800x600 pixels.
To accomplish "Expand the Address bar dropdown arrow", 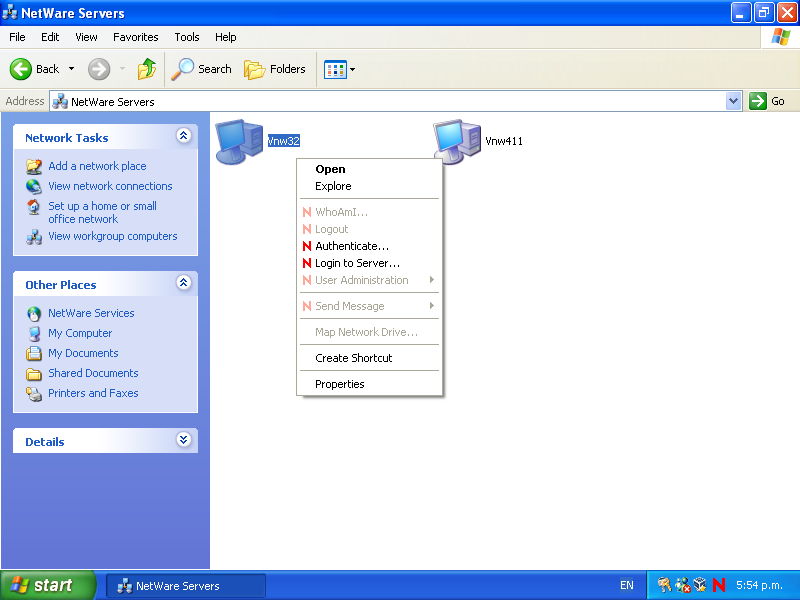I will click(733, 101).
